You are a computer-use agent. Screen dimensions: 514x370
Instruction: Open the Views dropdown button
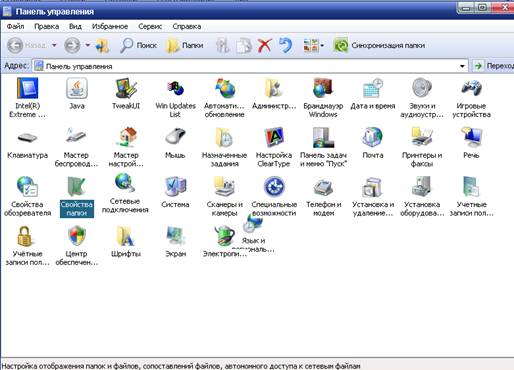(x=314, y=45)
